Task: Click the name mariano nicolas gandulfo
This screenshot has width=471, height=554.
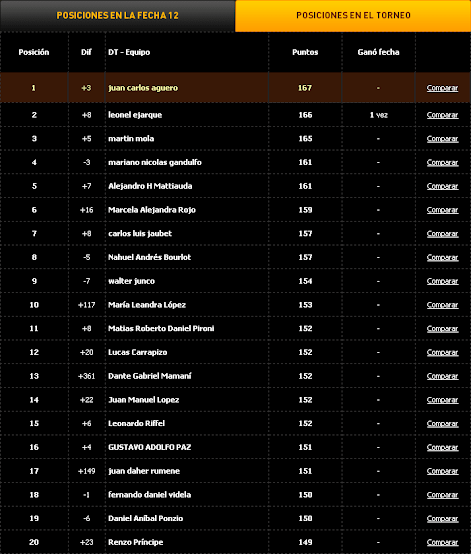Action: click(x=155, y=163)
